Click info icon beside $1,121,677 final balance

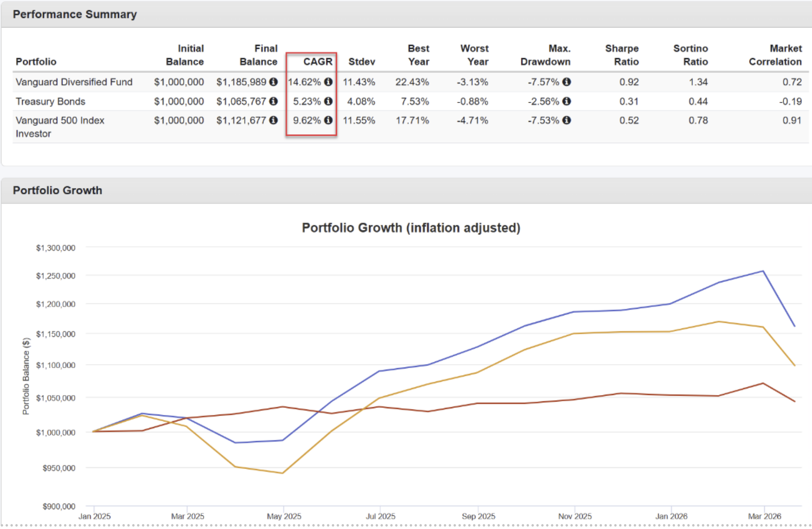[x=274, y=120]
